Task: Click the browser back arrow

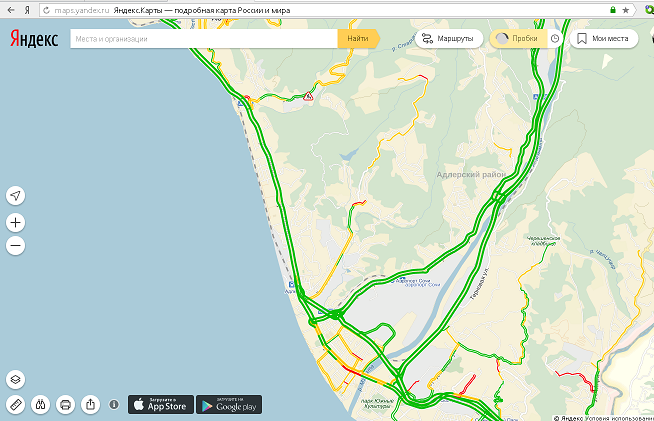Action: click(11, 10)
